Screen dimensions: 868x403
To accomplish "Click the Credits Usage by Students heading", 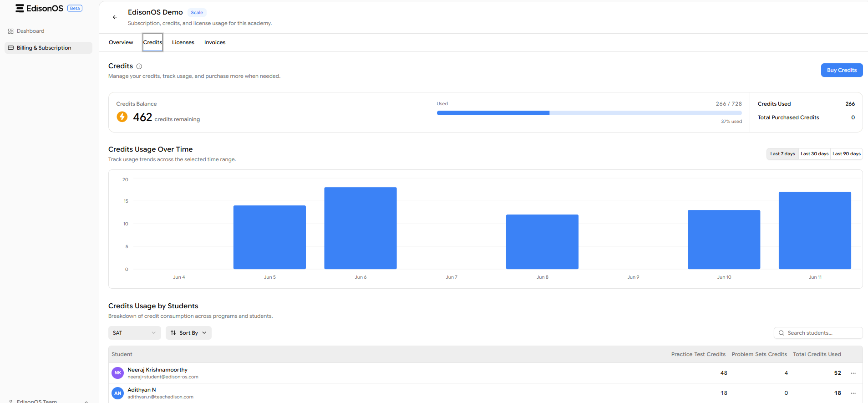I will pos(153,306).
